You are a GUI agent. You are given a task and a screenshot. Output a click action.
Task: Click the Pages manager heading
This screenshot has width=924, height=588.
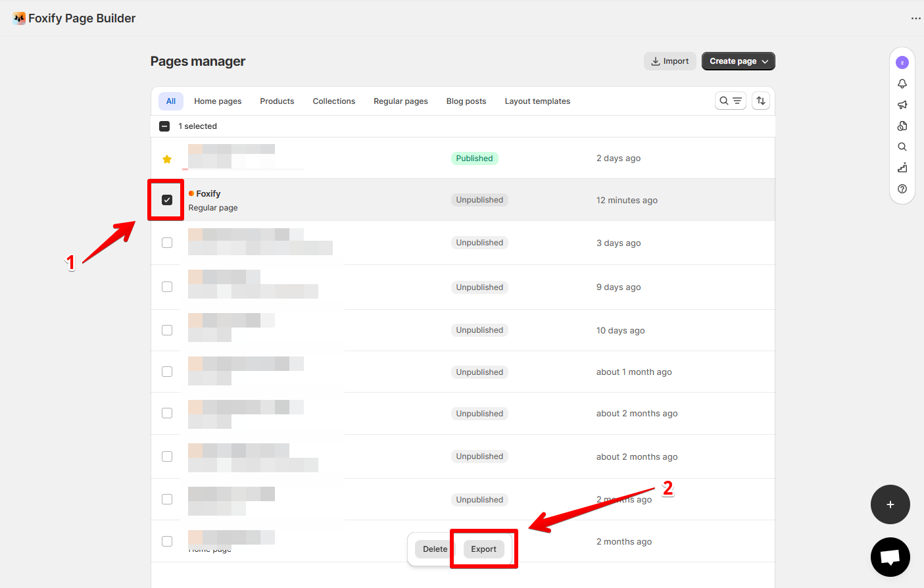pyautogui.click(x=198, y=61)
